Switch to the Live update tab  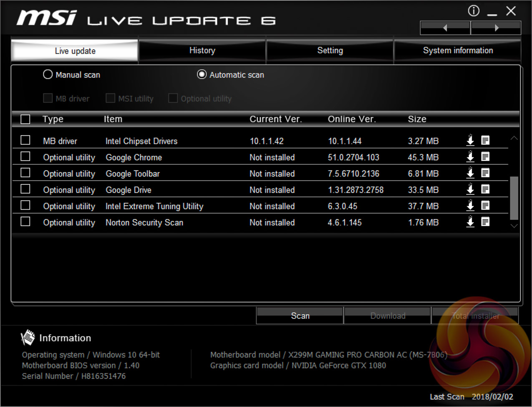[75, 51]
